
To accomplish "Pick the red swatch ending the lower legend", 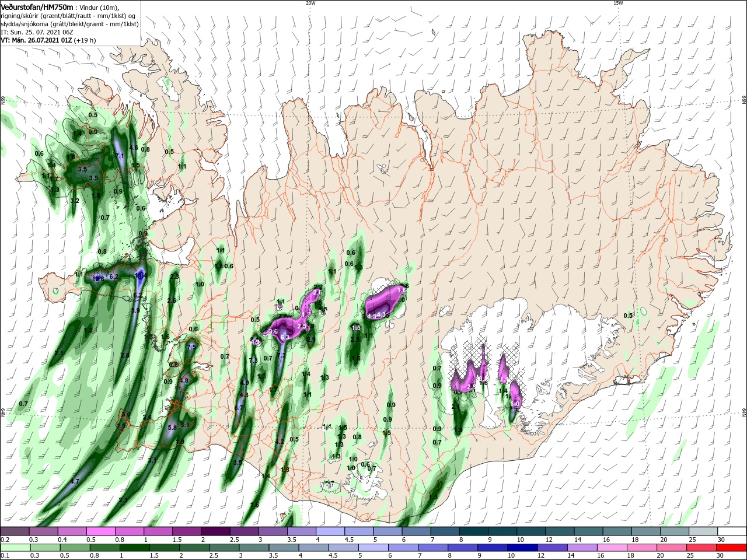I will tap(732, 548).
